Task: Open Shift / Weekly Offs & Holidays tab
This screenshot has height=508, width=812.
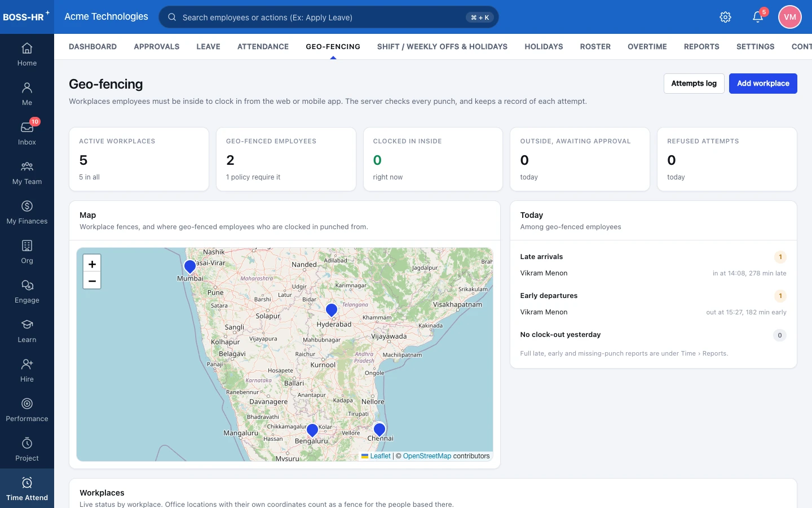Action: coord(442,47)
